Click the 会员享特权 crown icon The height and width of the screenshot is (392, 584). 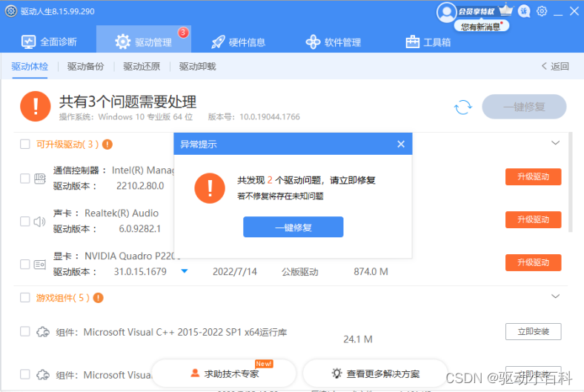point(505,10)
